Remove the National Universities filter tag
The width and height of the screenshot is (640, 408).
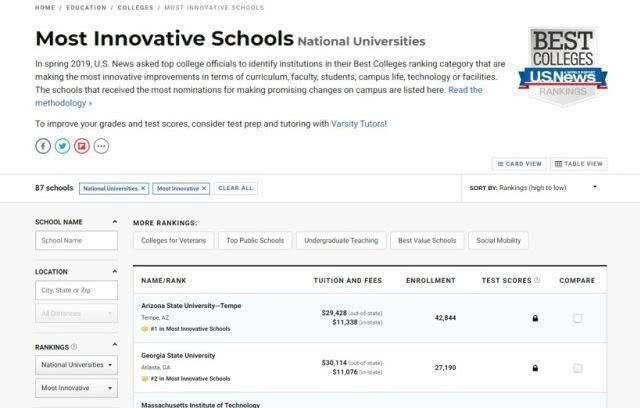coord(143,188)
